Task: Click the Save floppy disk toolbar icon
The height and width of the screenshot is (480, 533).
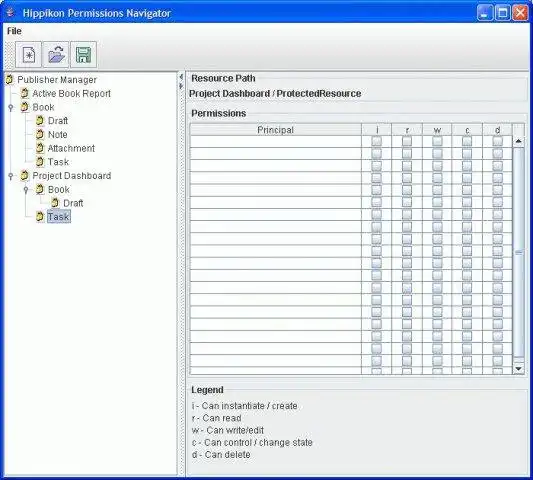Action: (x=84, y=55)
